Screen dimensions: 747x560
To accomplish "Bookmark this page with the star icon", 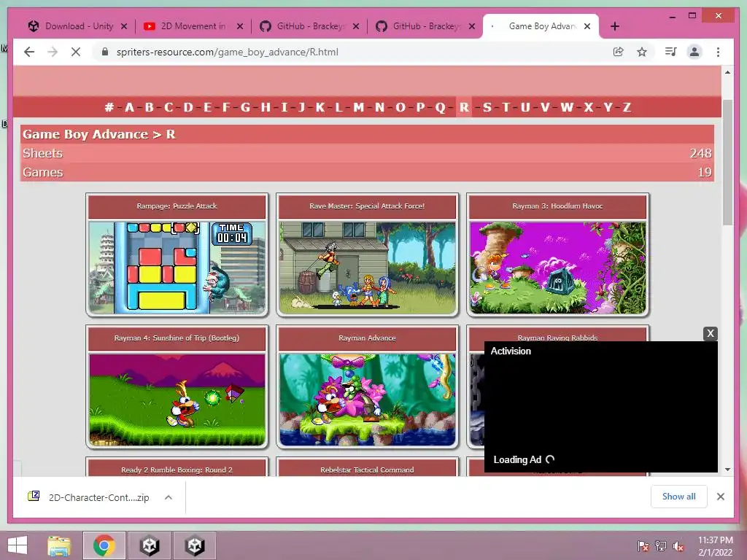I will tap(642, 52).
